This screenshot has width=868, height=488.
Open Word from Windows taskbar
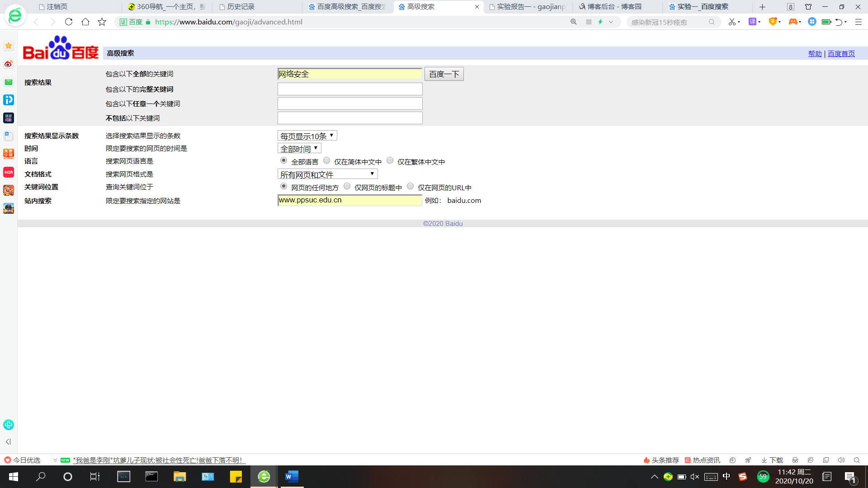click(x=292, y=476)
